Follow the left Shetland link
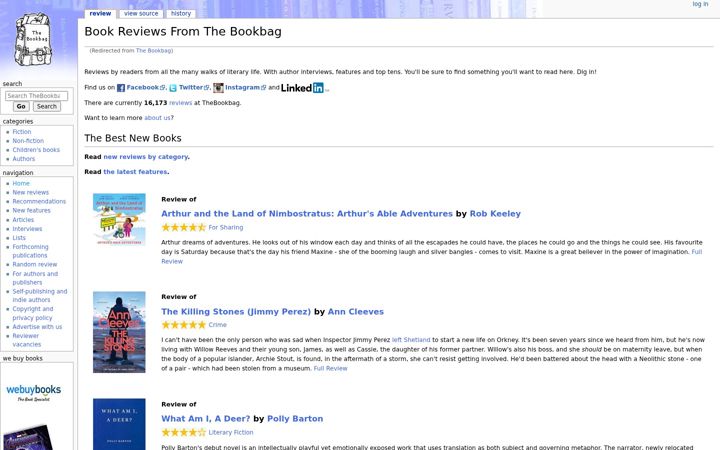Screen dimensions: 720x450 (411, 340)
